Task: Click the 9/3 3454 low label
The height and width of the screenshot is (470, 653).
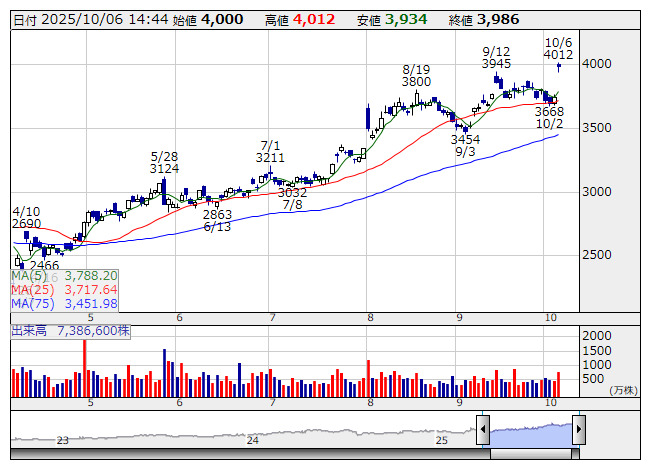Action: [465, 146]
